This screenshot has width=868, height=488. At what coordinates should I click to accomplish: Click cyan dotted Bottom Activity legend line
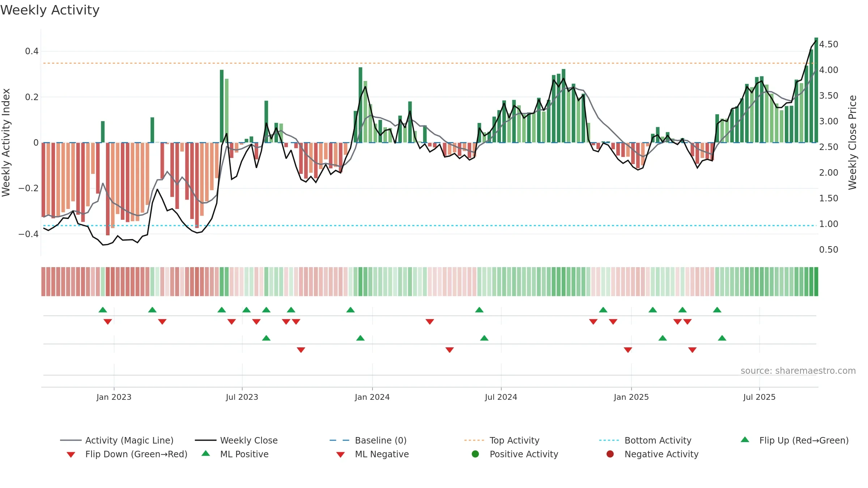coord(609,440)
